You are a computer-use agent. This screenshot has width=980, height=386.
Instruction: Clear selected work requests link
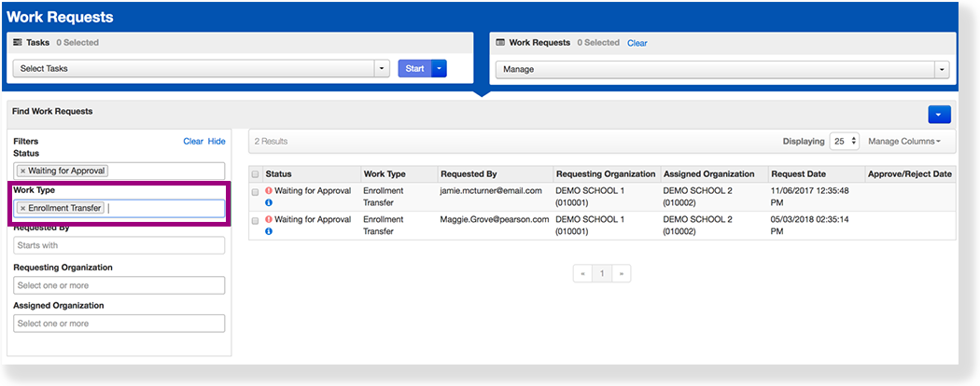[637, 43]
